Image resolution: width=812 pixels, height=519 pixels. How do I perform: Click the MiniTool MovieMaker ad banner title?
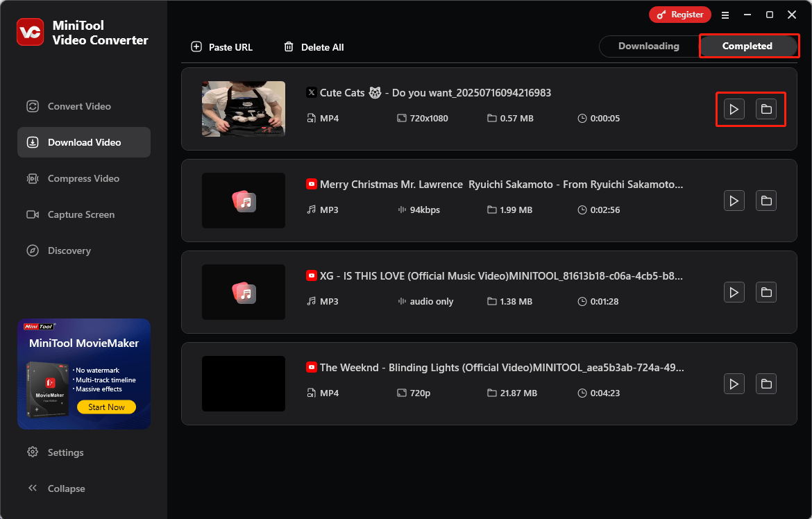(x=84, y=343)
